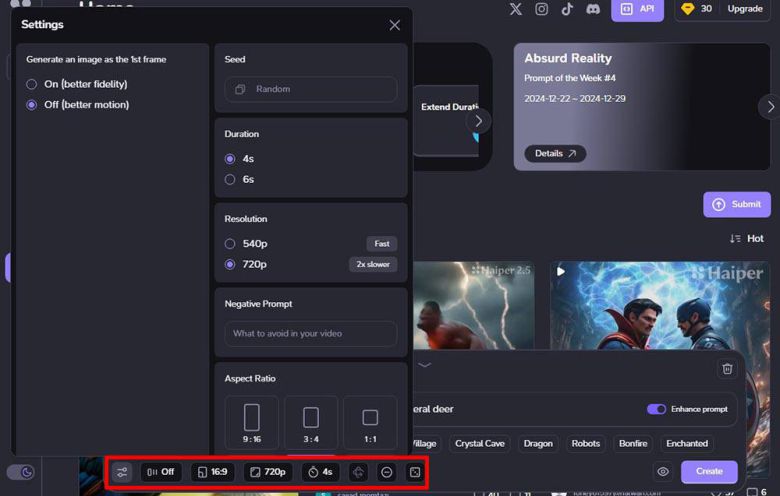Click the duration 4s timer button
780x496 pixels.
321,472
